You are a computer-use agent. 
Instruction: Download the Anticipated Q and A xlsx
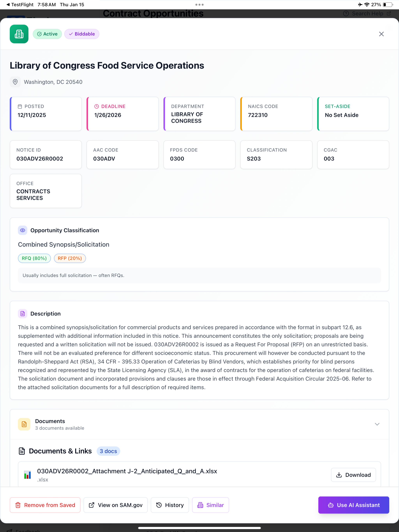coord(353,475)
